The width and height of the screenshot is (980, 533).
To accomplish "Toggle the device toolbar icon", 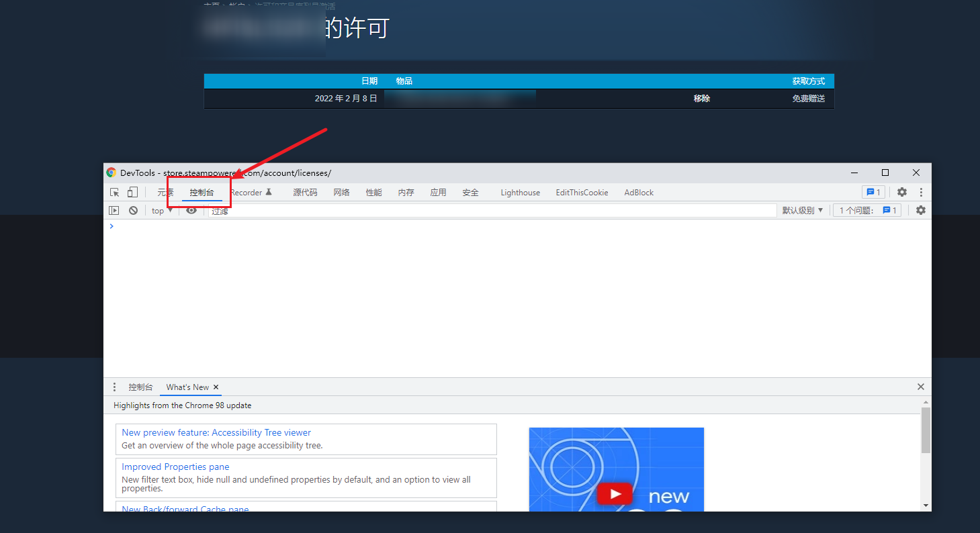I will coord(132,193).
